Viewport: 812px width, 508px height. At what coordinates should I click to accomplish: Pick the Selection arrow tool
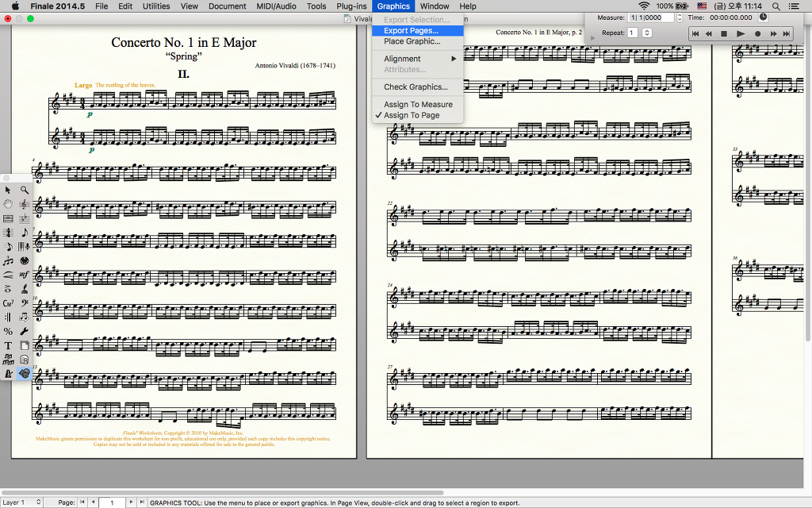tap(8, 190)
